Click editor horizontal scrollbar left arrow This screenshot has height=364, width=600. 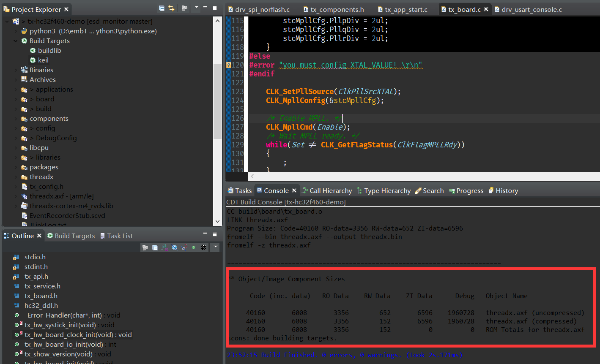[252, 177]
